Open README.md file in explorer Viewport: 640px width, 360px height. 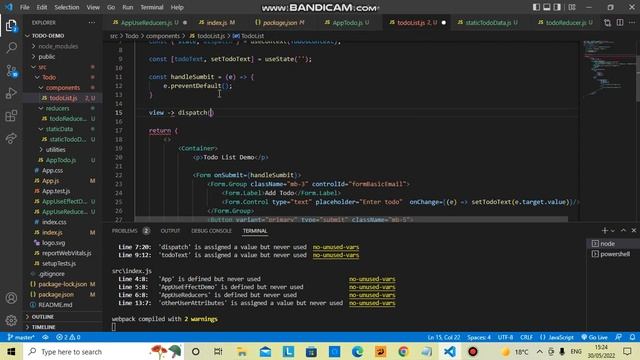(62, 305)
